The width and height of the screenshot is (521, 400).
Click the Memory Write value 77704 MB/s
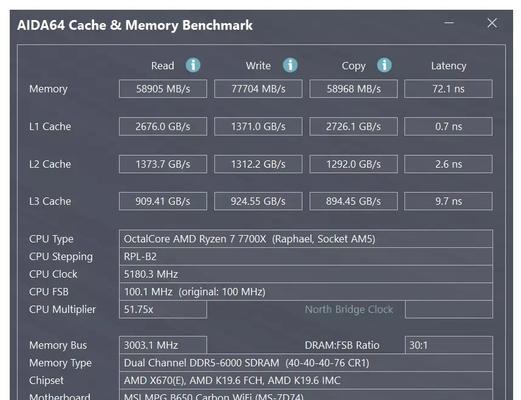pos(258,89)
